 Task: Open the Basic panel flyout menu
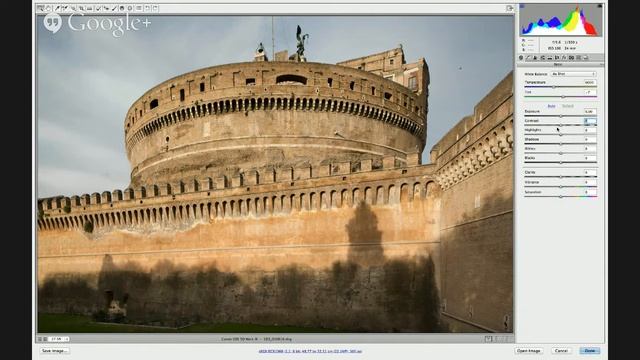pos(602,64)
